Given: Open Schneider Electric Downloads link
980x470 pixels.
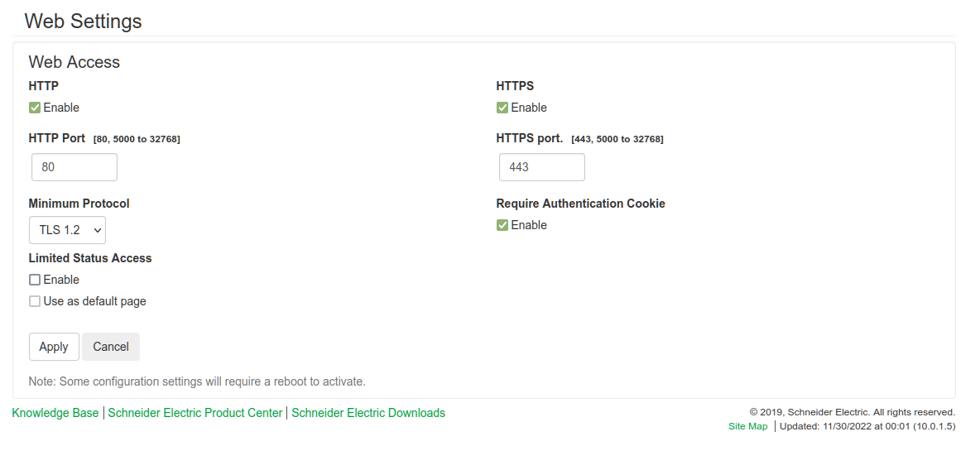Looking at the screenshot, I should (368, 413).
